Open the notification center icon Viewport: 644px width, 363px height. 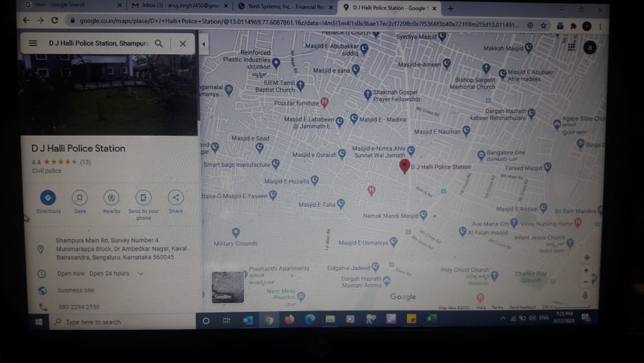tap(586, 317)
